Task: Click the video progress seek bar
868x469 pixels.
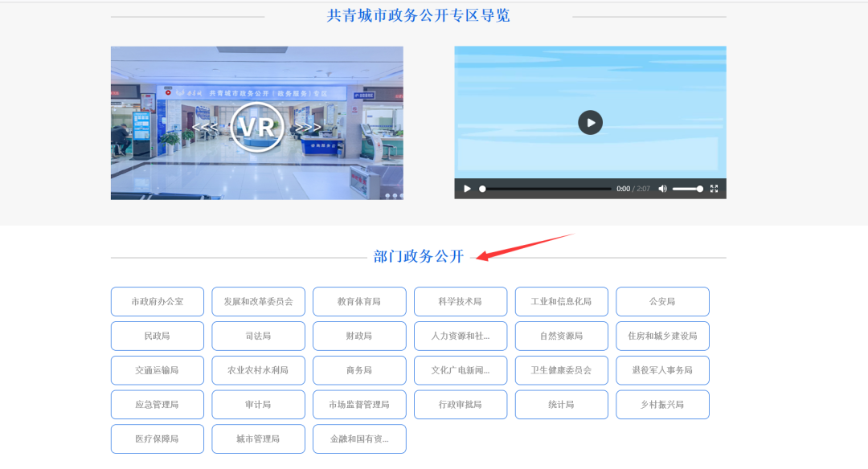Action: click(x=547, y=189)
